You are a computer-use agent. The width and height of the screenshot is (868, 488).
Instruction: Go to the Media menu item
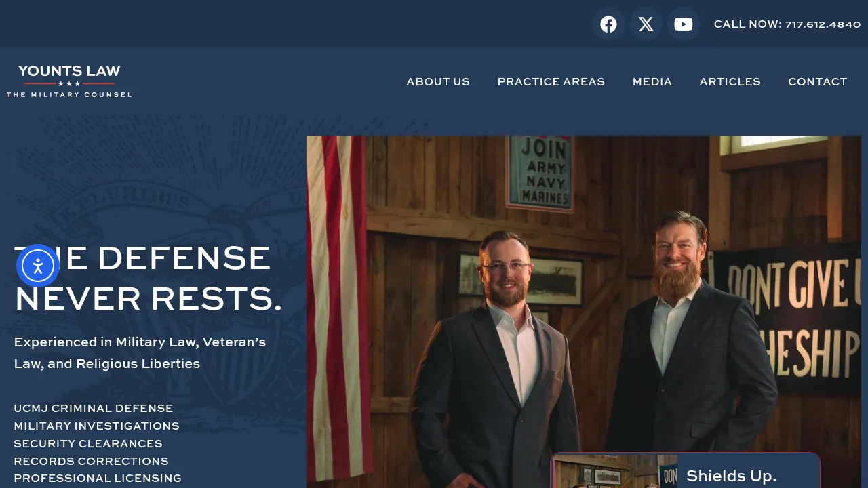pos(652,81)
